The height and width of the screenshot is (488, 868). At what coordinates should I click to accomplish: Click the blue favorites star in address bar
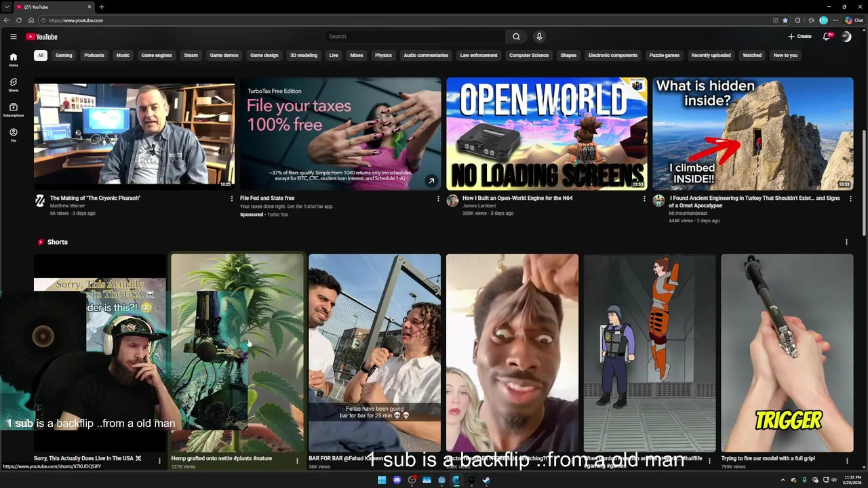click(785, 20)
